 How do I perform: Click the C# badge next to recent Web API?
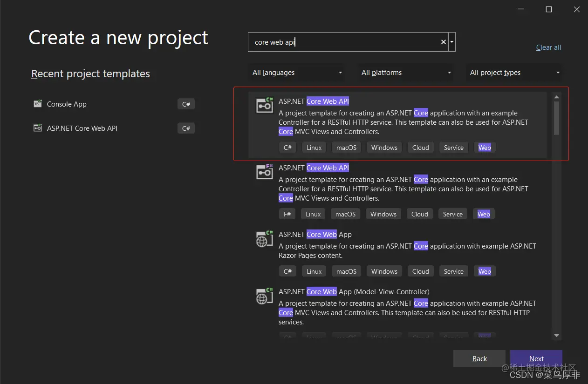[x=186, y=128]
